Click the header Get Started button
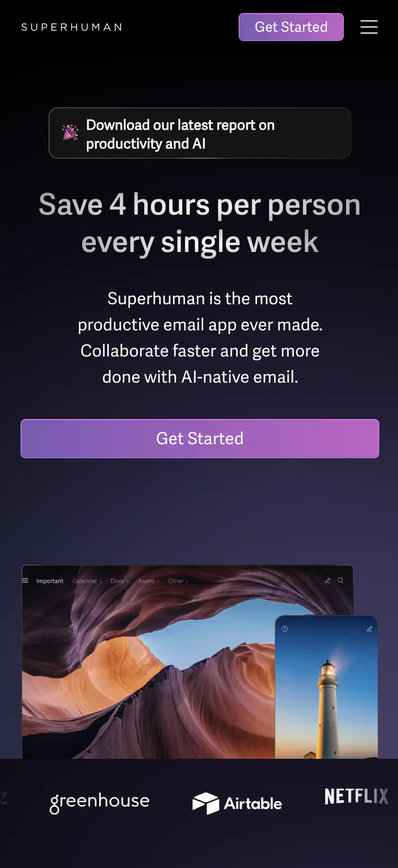 291,27
